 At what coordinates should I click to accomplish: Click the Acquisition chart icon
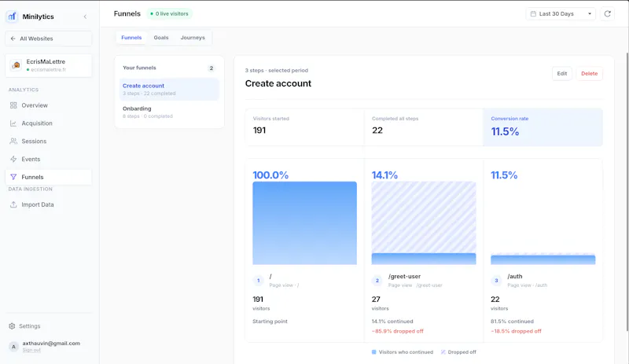(x=13, y=123)
